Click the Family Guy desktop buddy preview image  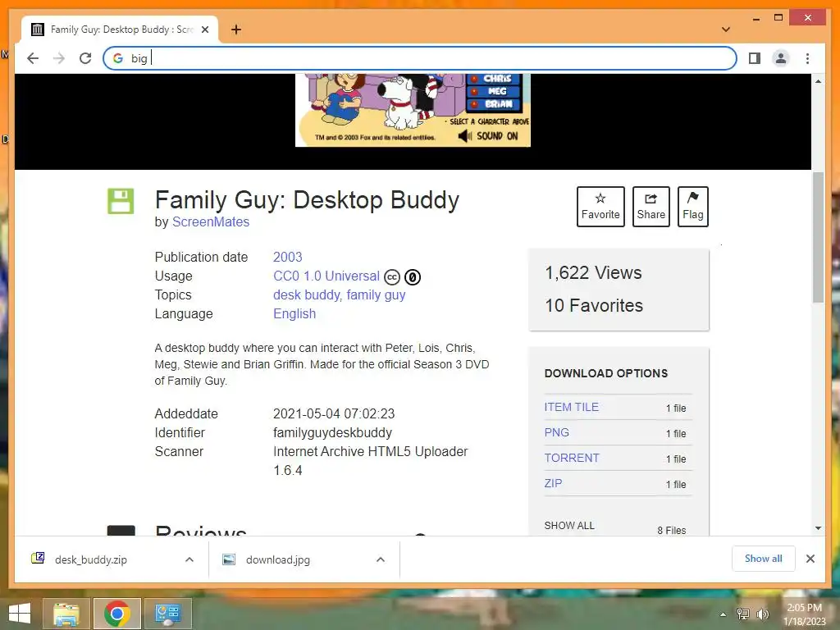point(413,111)
